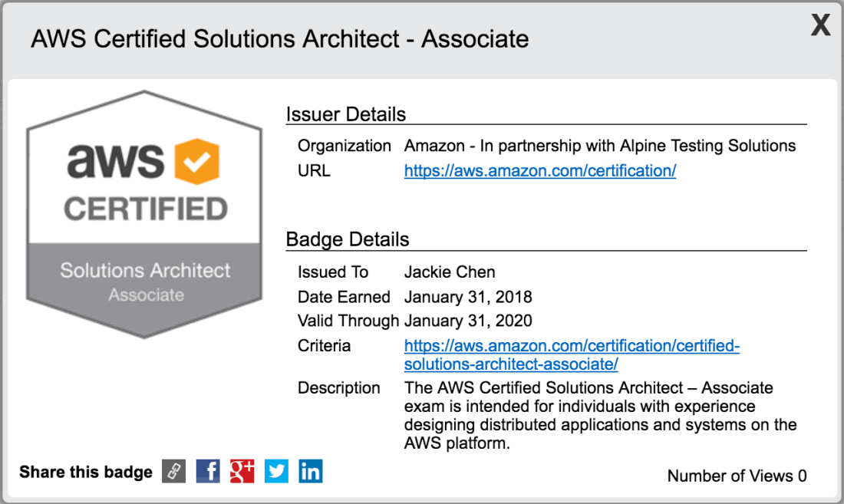Image resolution: width=844 pixels, height=504 pixels.
Task: Click the dialog title AWS Certified Solutions Architect
Action: pyautogui.click(x=279, y=39)
